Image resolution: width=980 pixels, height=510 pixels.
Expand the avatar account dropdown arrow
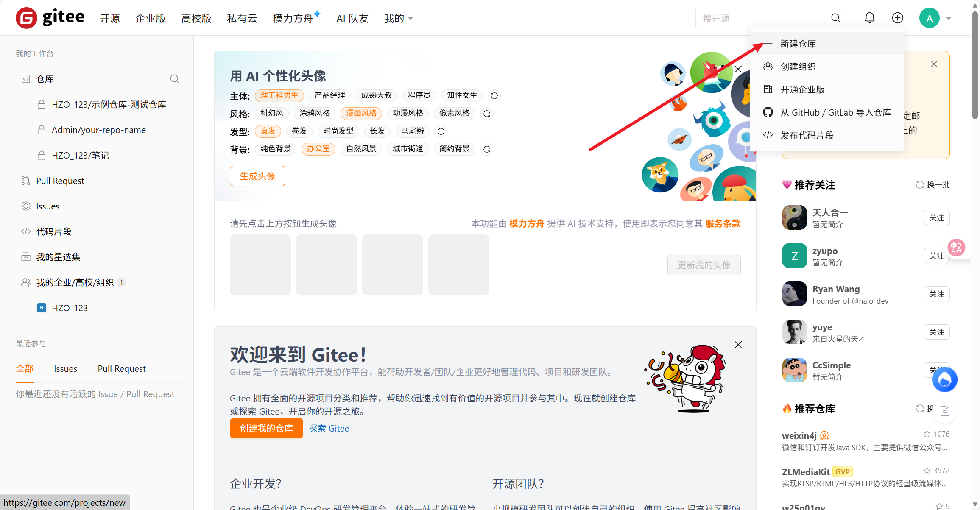(949, 18)
